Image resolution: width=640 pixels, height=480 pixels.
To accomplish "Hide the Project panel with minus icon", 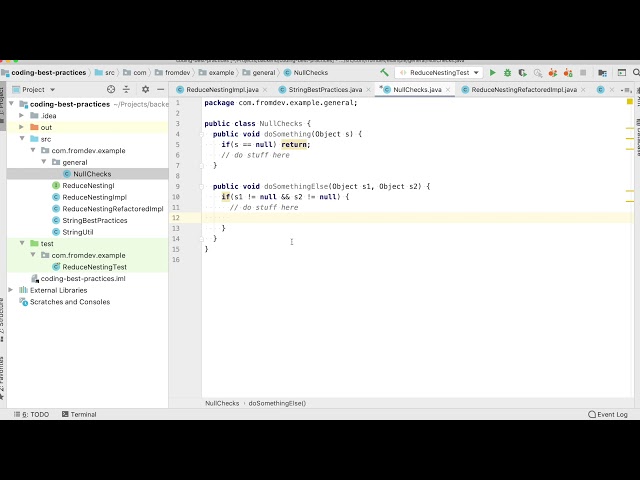I will (x=160, y=89).
